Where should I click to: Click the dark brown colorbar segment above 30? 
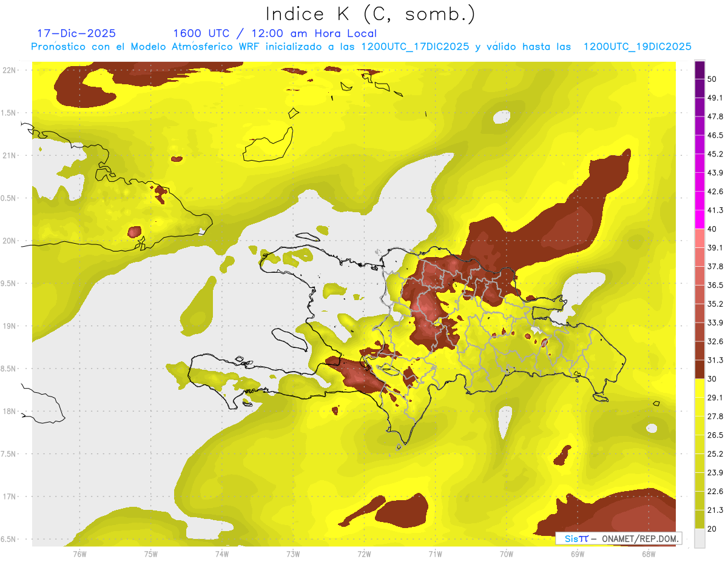pos(699,369)
